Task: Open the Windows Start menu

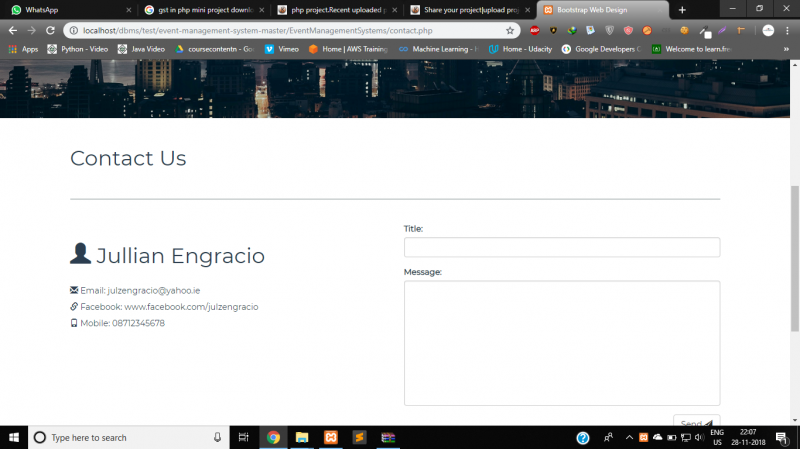Action: pyautogui.click(x=14, y=437)
